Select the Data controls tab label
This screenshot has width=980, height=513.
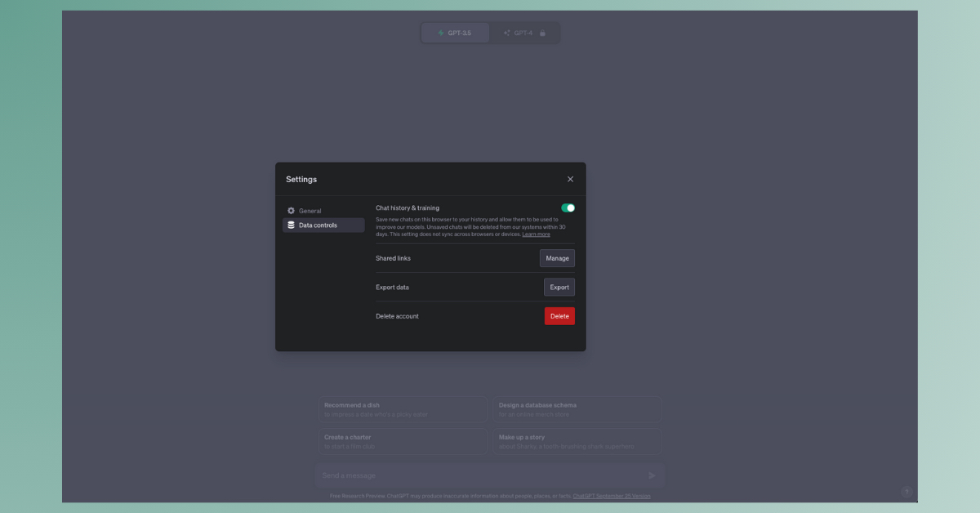click(318, 225)
